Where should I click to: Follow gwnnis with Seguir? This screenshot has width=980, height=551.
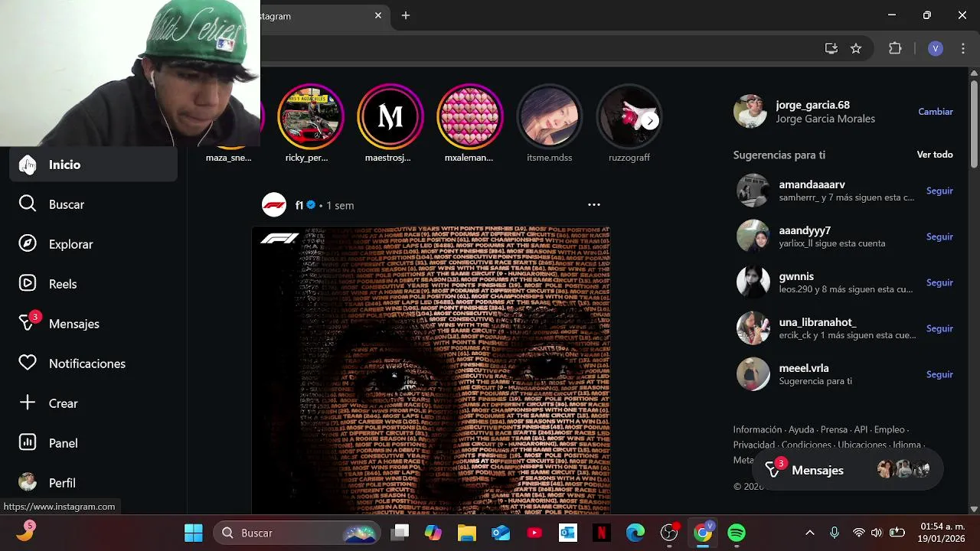939,282
